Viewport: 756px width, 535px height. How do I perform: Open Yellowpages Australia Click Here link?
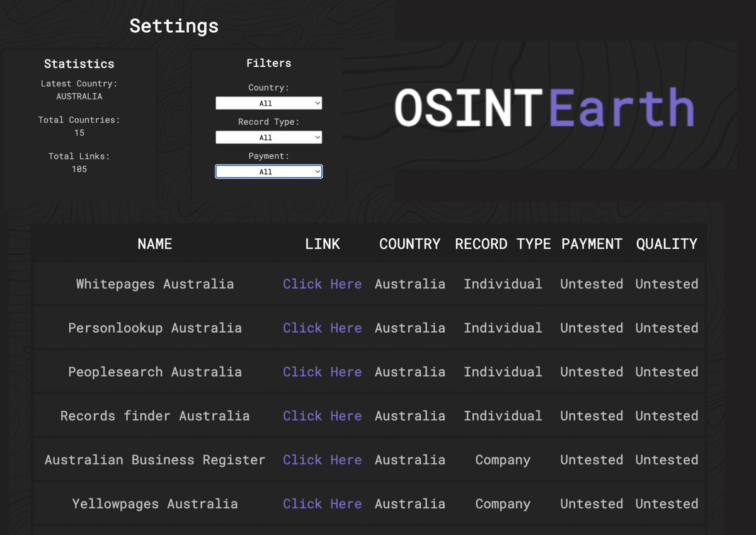coord(322,504)
